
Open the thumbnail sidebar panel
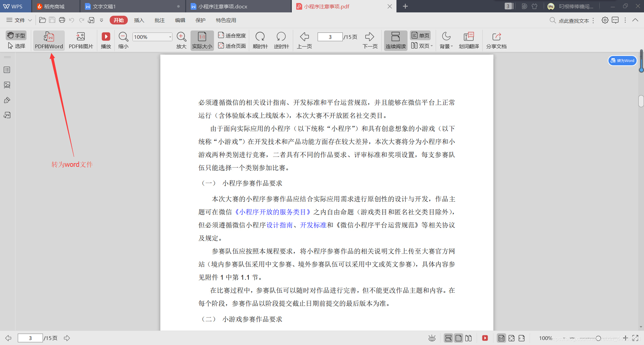7,85
